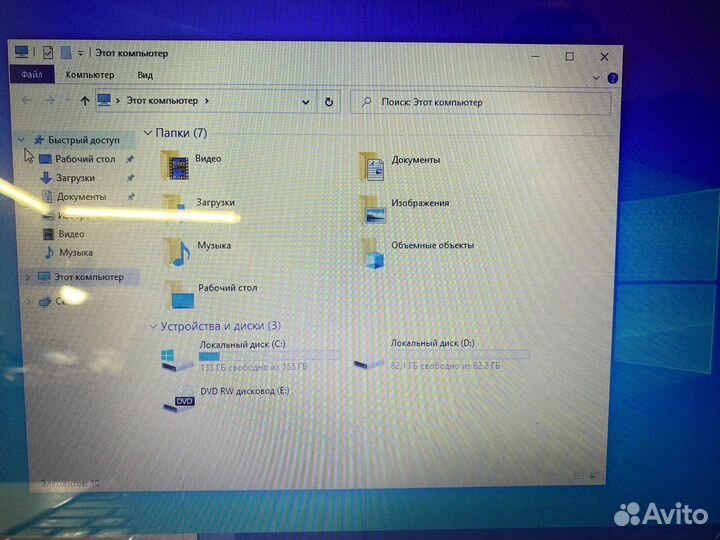Click the drive C: free space bar
The image size is (720, 540).
click(270, 356)
